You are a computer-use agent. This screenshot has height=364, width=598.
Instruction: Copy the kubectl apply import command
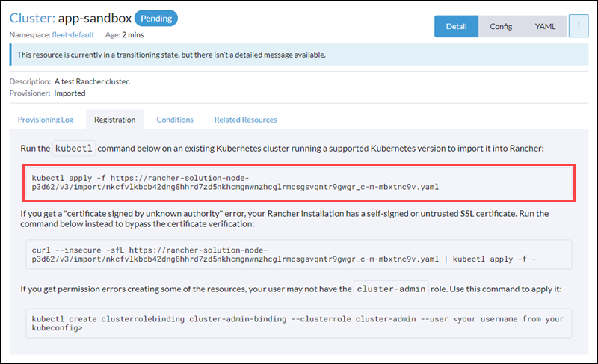click(x=299, y=182)
